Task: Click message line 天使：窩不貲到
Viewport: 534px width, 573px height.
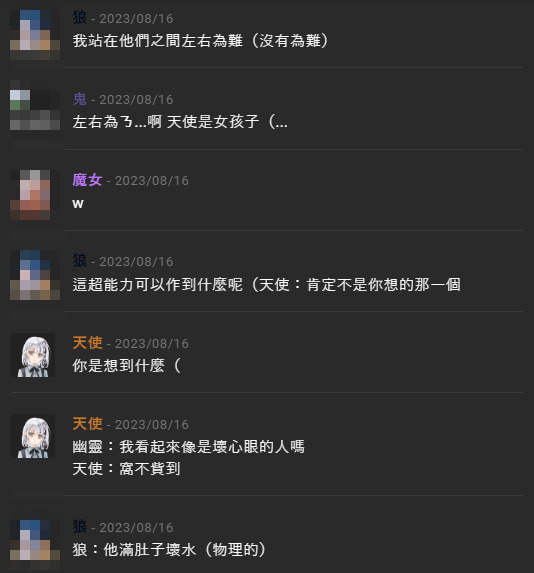Action: coord(126,469)
